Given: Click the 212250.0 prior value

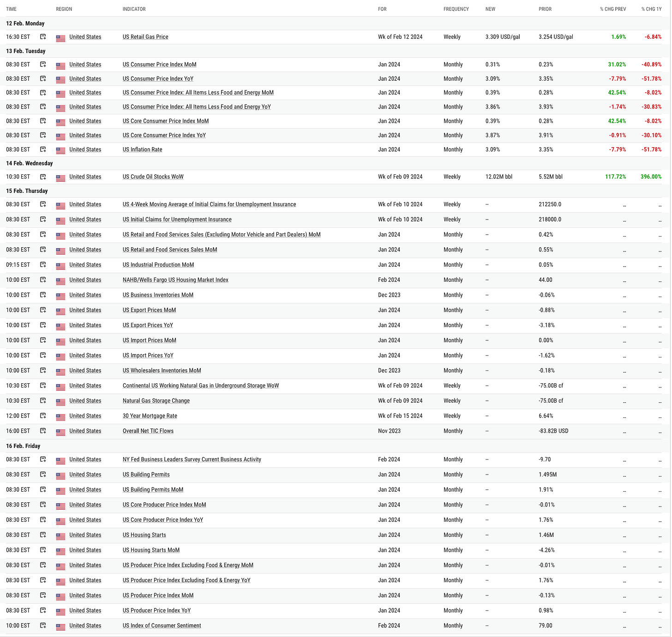Looking at the screenshot, I should tap(550, 204).
